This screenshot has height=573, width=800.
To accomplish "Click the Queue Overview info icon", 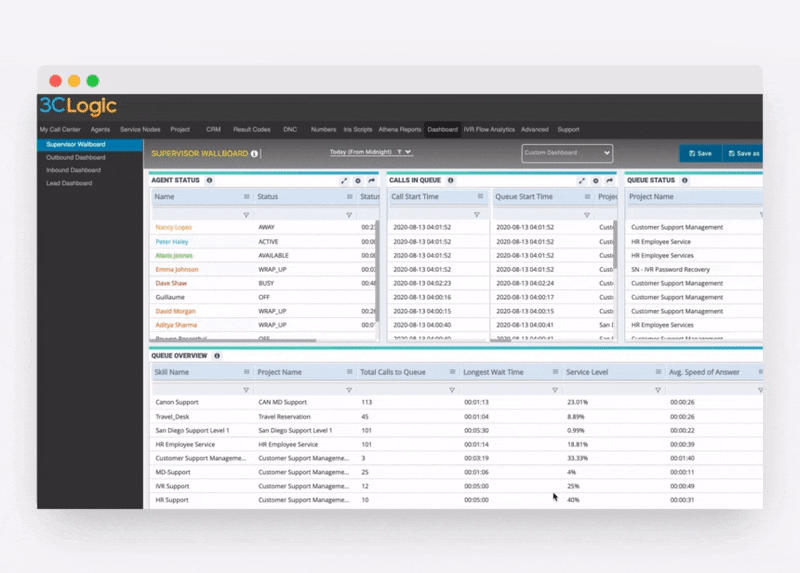I will 217,356.
